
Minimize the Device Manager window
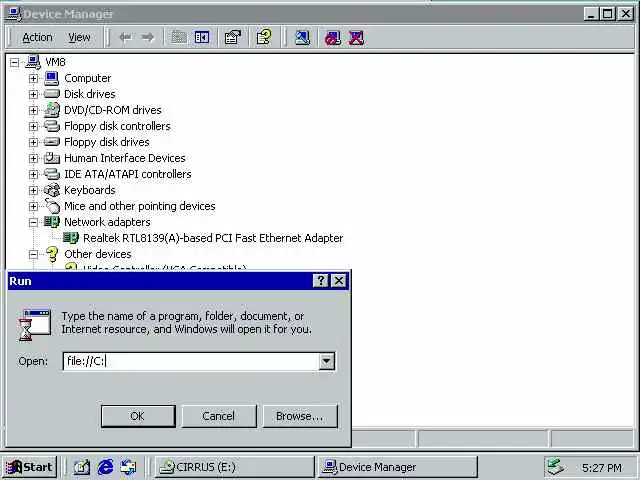pyautogui.click(x=590, y=14)
